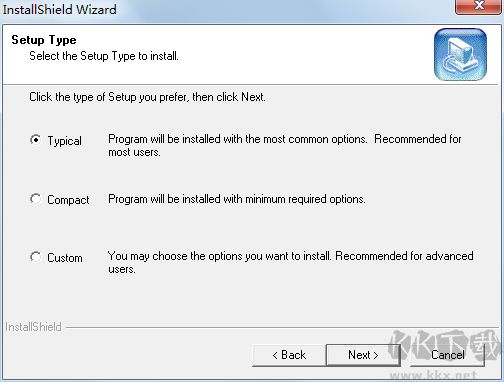The width and height of the screenshot is (504, 382).
Task: Click the Next > button
Action: 363,355
